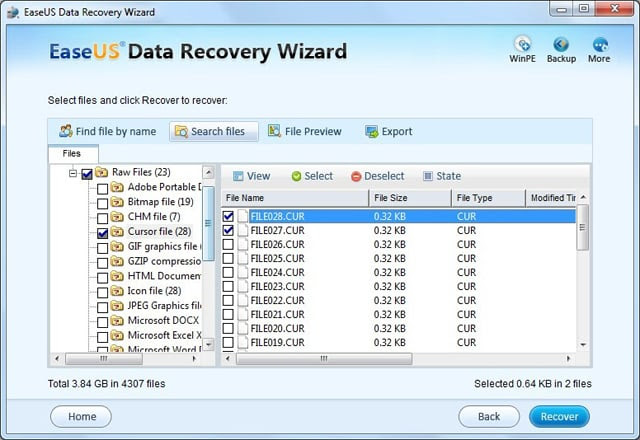Click the FILE026.CUR file icon
Viewport: 640px width, 440px height.
pyautogui.click(x=243, y=244)
